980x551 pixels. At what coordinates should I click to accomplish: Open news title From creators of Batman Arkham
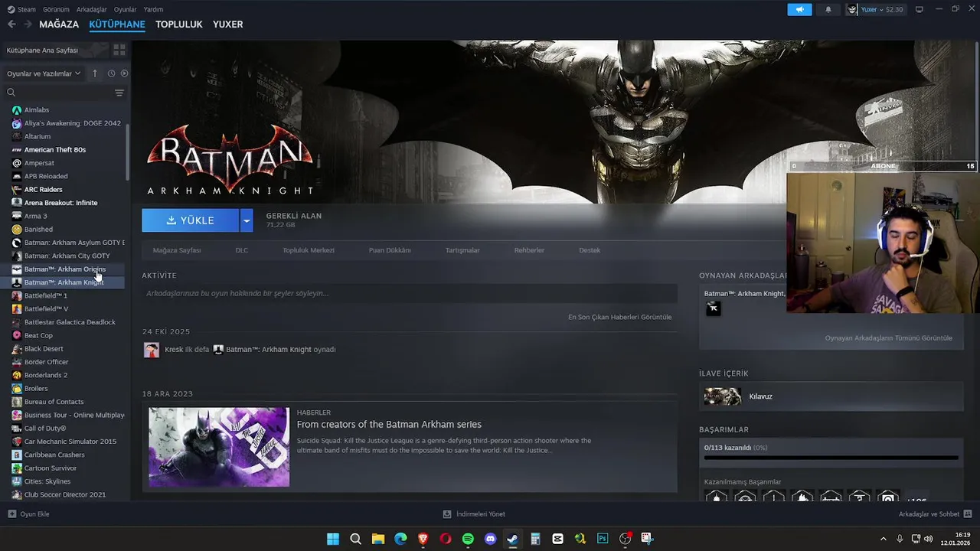pyautogui.click(x=389, y=425)
